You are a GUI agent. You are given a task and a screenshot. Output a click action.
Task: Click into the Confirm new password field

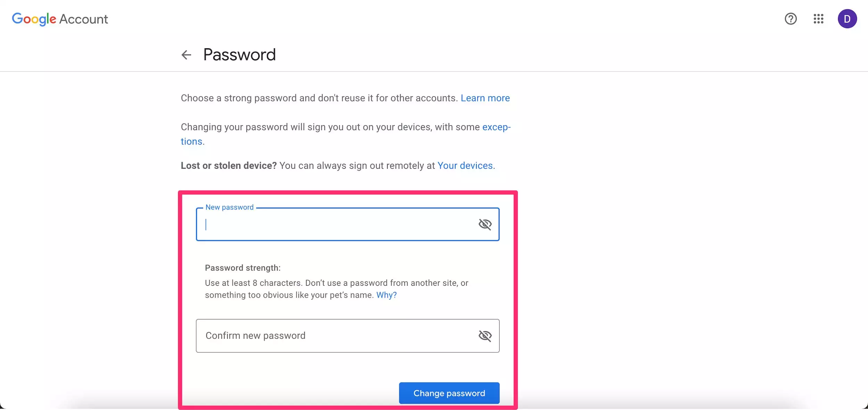click(337, 336)
